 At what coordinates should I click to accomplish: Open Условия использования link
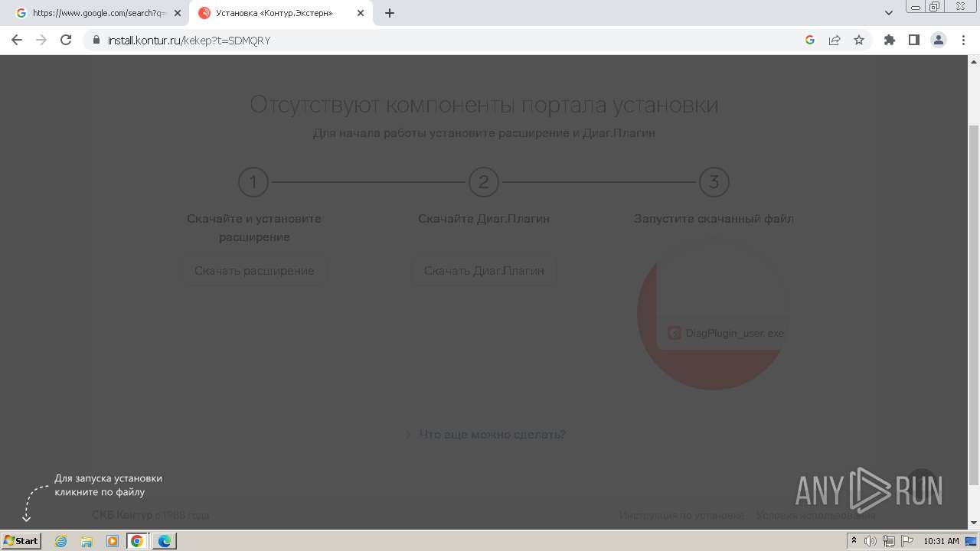815,515
